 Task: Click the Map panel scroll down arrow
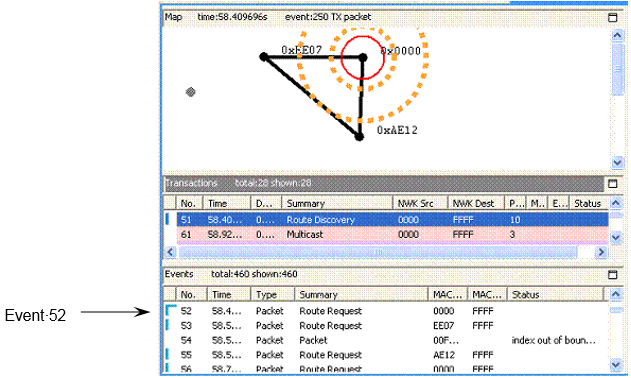(617, 163)
